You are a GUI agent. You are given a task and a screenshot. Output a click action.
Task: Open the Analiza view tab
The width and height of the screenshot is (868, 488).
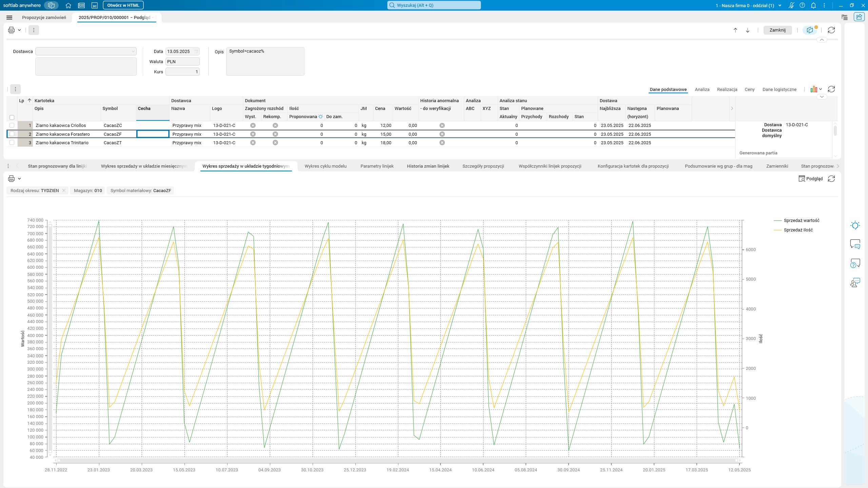[702, 90]
